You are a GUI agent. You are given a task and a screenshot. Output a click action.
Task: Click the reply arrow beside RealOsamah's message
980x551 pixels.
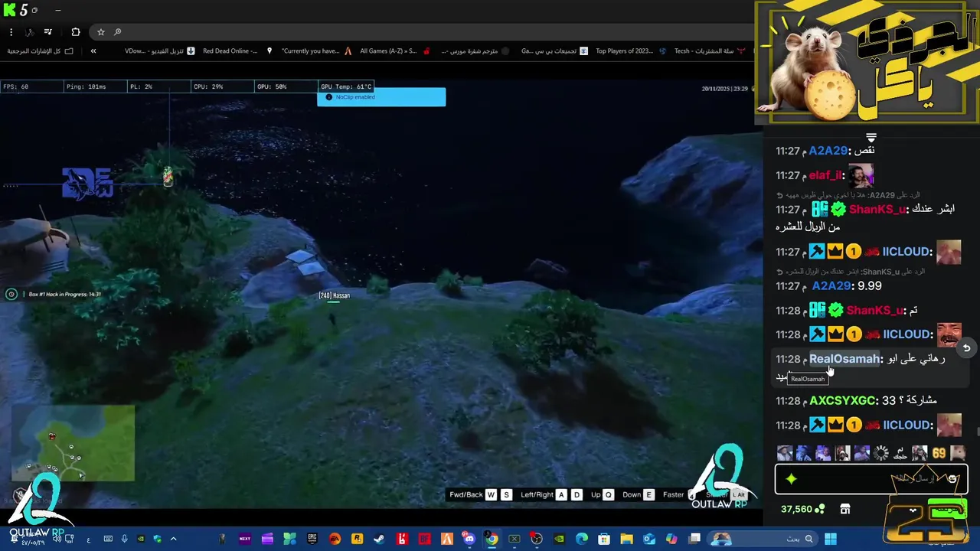(x=966, y=348)
